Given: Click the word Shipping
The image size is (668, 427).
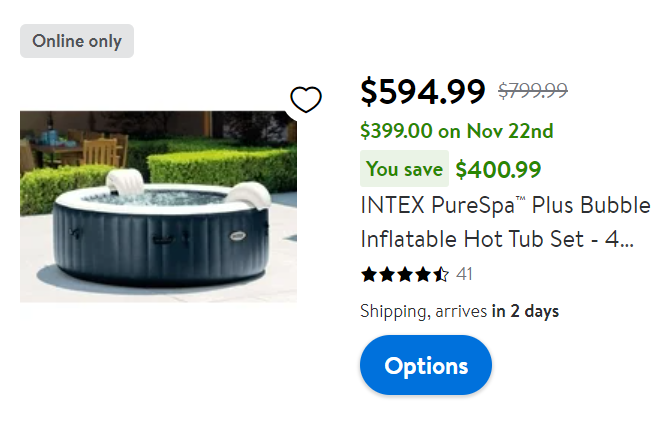Looking at the screenshot, I should tap(392, 311).
